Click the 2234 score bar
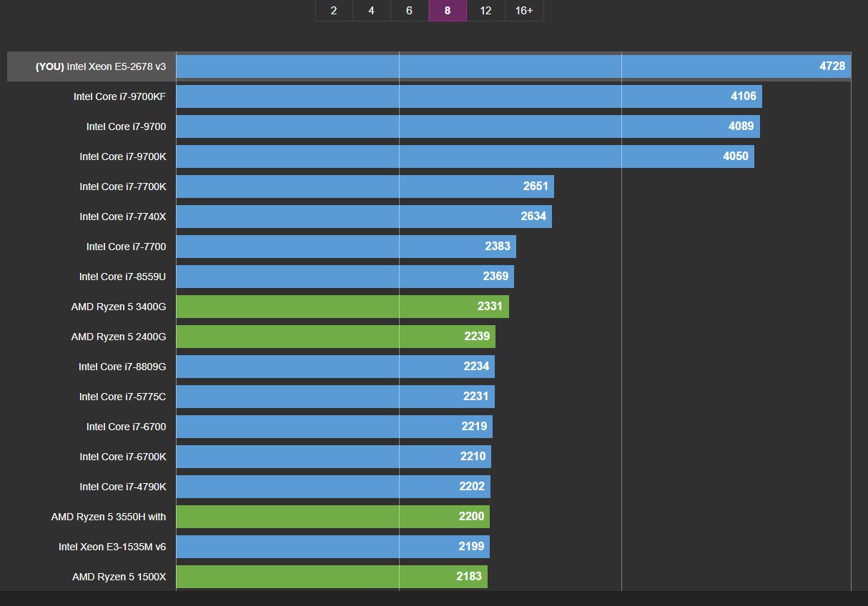 [335, 367]
